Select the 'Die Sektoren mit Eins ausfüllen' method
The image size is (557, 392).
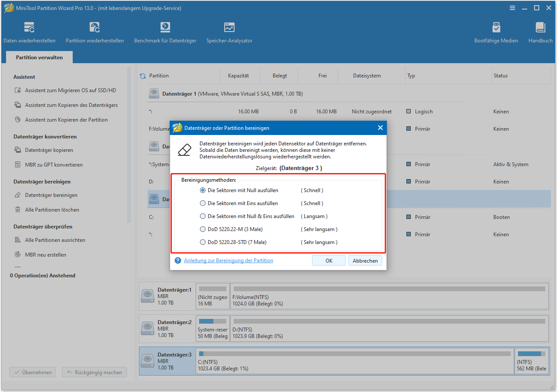[x=203, y=203]
